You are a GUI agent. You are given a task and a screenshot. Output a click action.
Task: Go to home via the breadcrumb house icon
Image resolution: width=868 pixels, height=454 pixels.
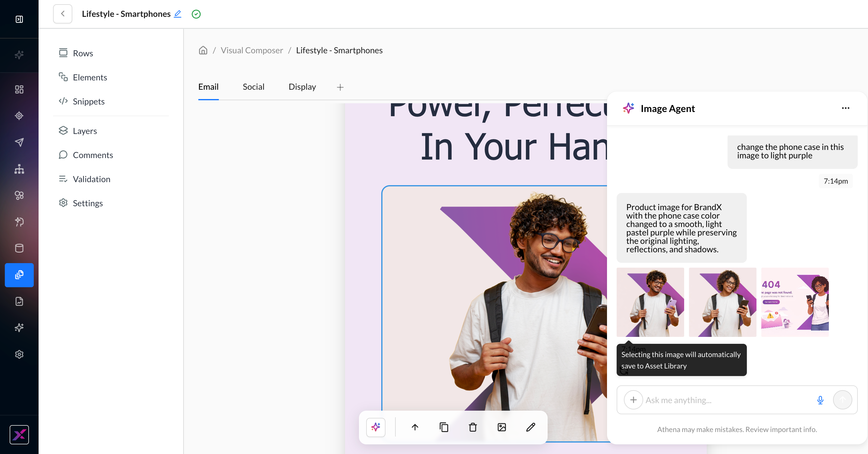(x=203, y=50)
